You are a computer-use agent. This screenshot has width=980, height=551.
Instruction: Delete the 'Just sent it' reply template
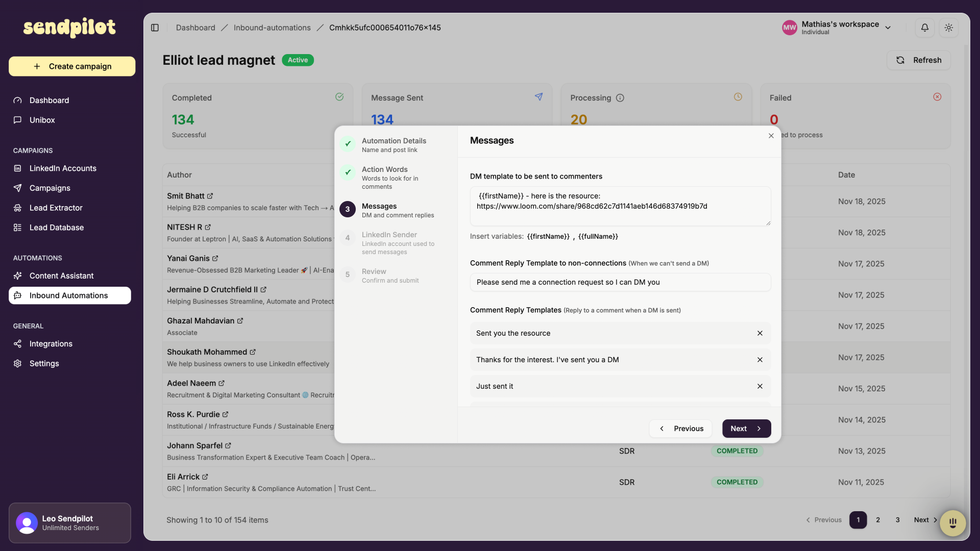point(759,386)
